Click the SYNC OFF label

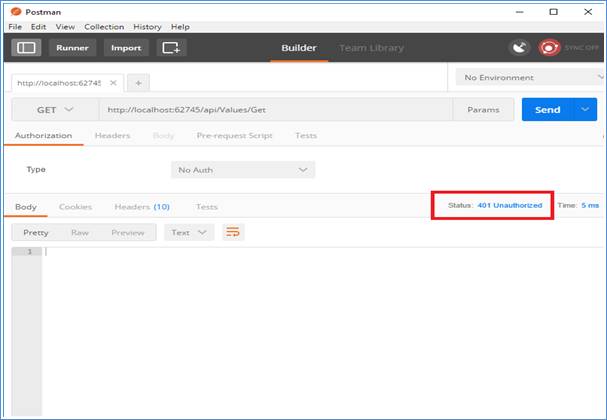[x=582, y=48]
